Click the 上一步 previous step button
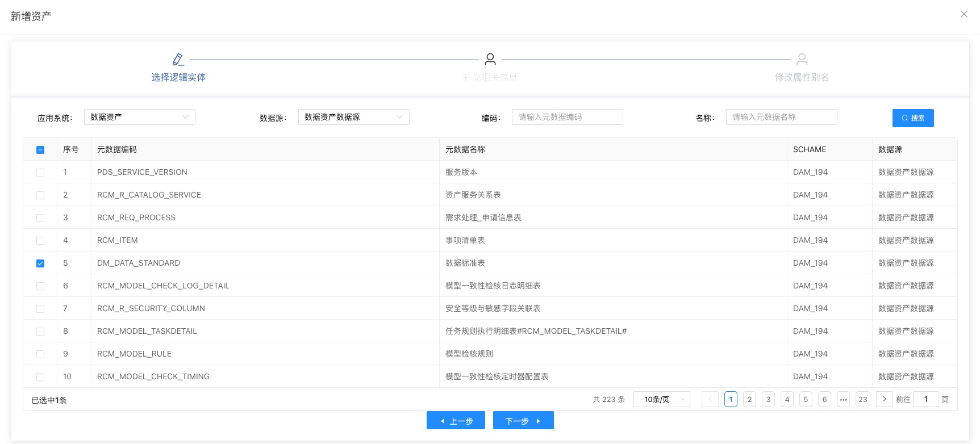 point(456,421)
